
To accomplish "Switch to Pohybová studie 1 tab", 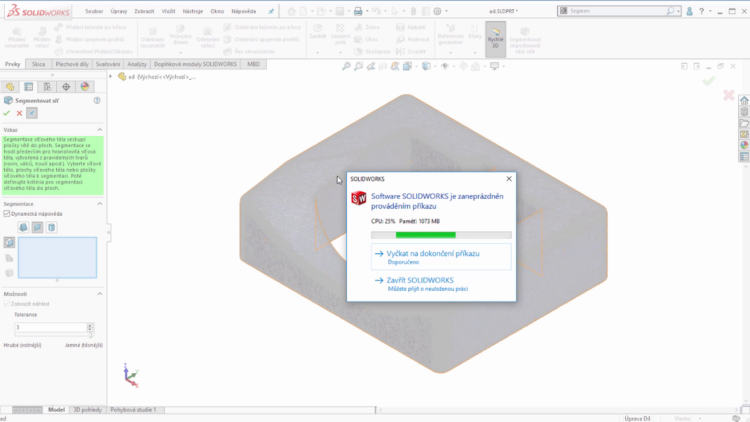I will [x=133, y=410].
